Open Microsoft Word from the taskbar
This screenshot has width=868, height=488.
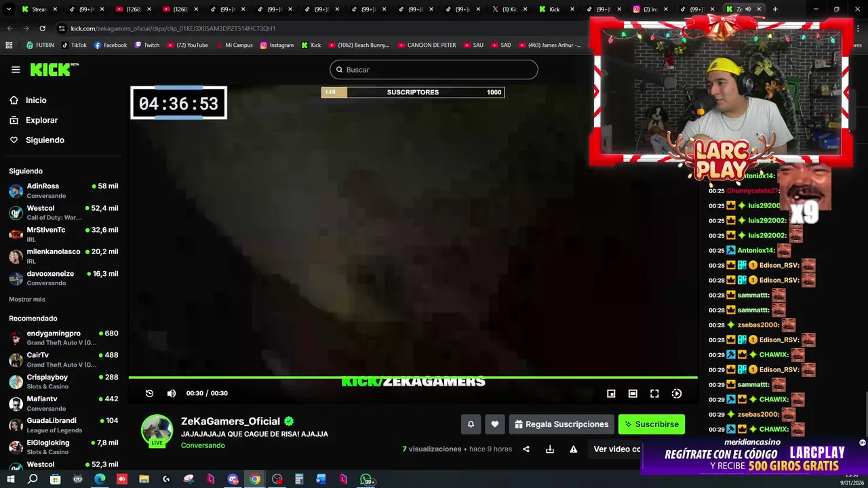tap(321, 479)
